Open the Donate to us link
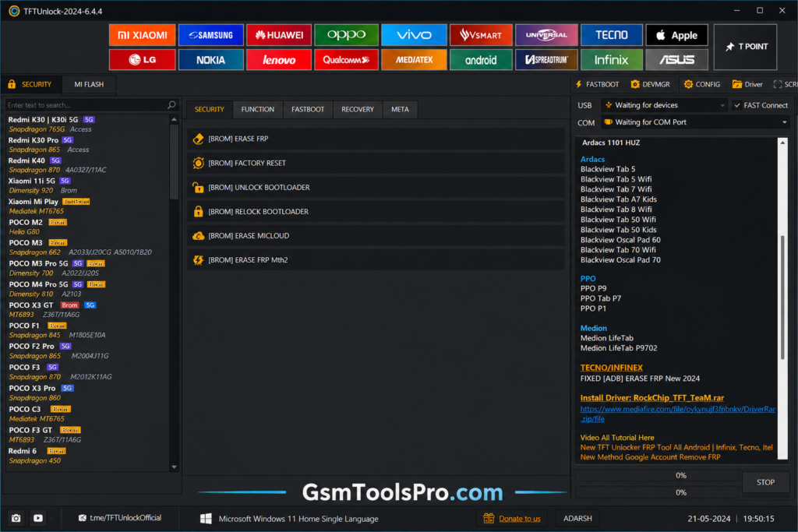The height and width of the screenshot is (532, 798). pyautogui.click(x=520, y=518)
